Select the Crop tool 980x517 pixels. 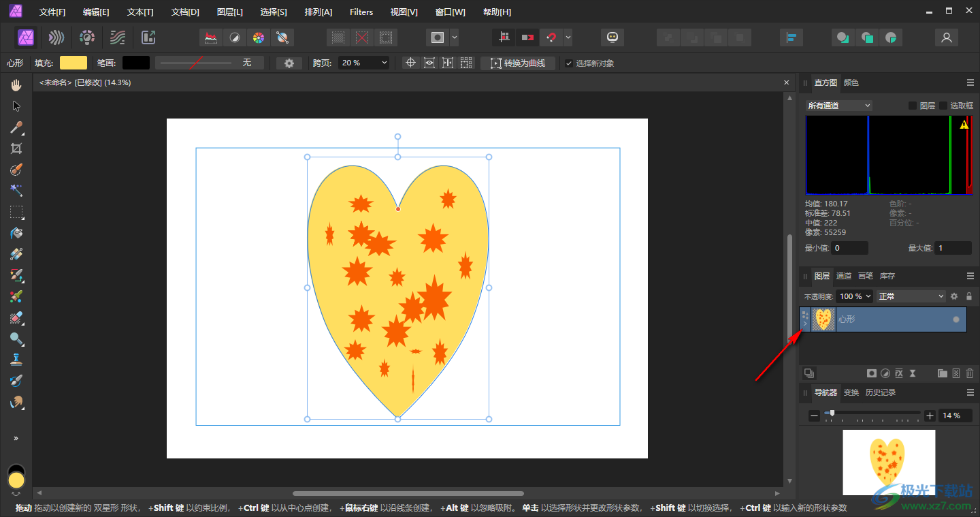pyautogui.click(x=16, y=148)
